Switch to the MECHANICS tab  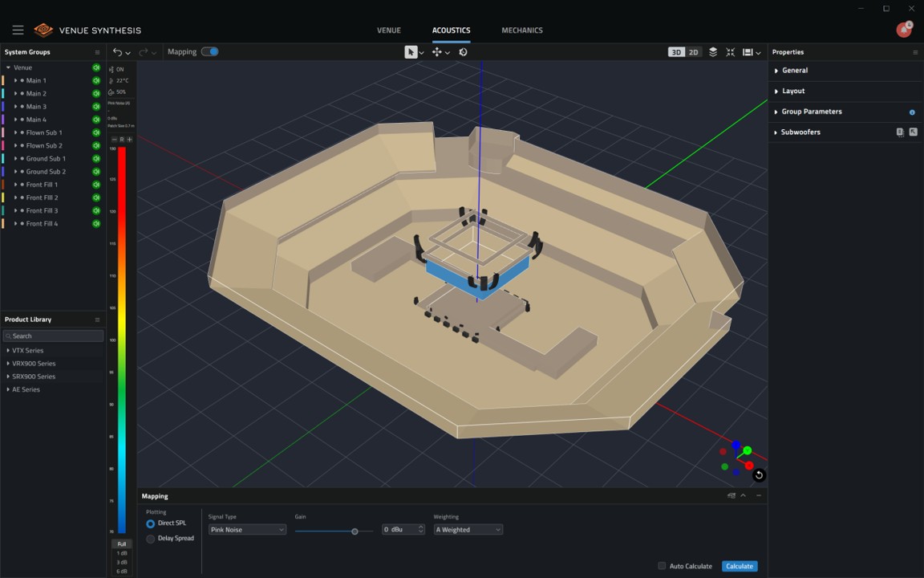tap(522, 30)
